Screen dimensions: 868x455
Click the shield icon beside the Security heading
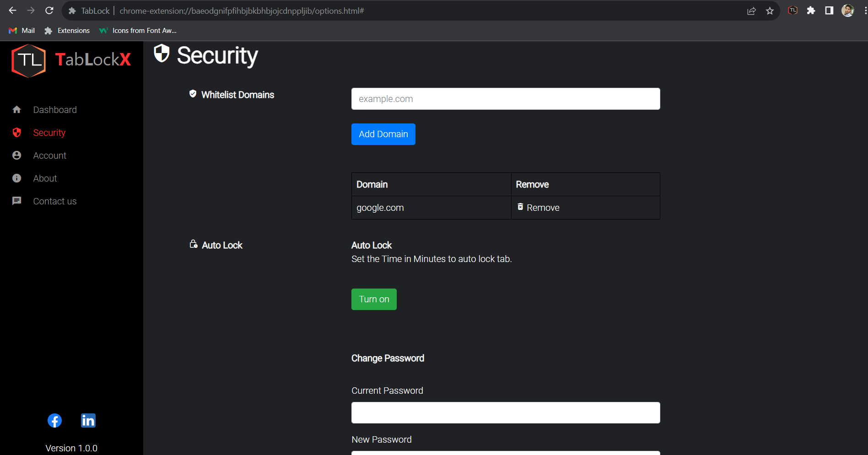coord(161,54)
